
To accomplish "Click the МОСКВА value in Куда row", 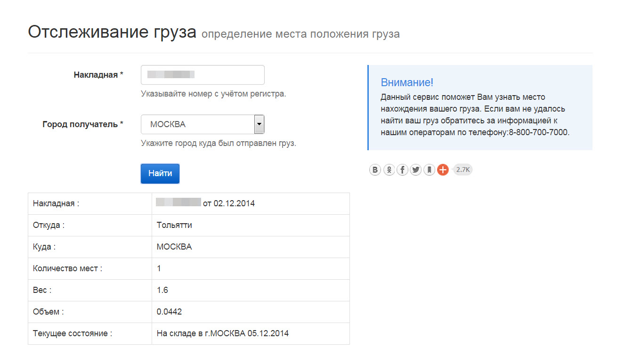I will point(174,247).
